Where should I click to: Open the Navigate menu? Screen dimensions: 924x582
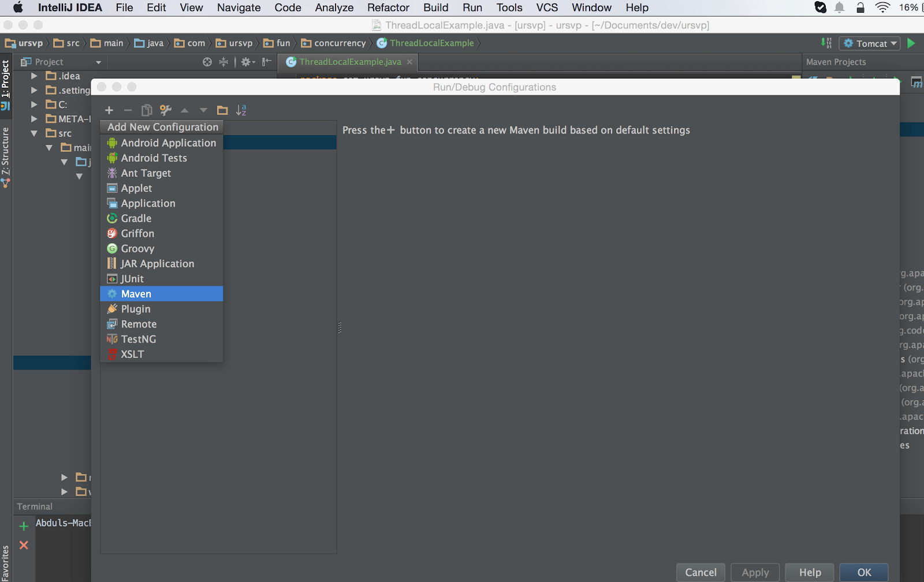click(x=239, y=8)
